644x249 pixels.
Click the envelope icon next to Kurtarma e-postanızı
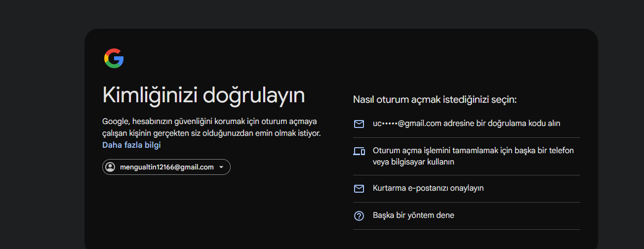click(359, 189)
